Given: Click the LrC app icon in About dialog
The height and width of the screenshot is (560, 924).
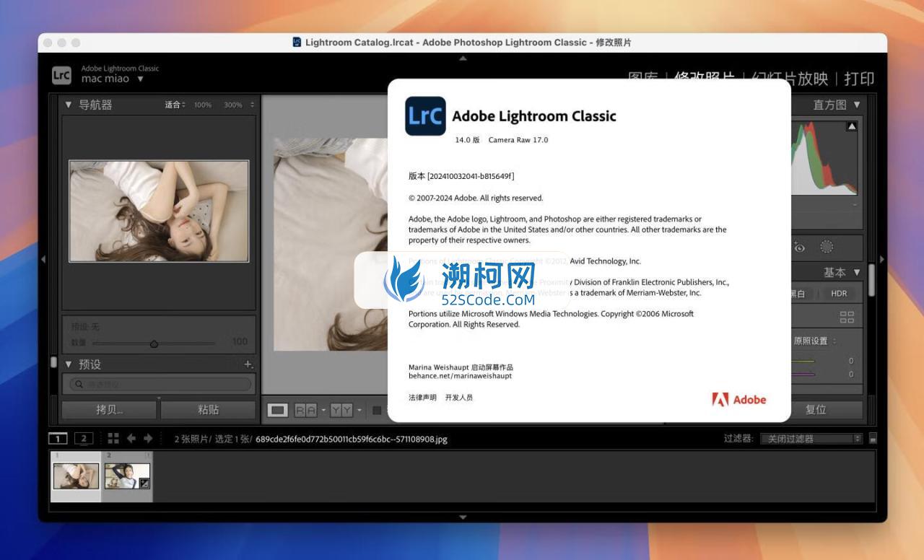Looking at the screenshot, I should (x=425, y=116).
